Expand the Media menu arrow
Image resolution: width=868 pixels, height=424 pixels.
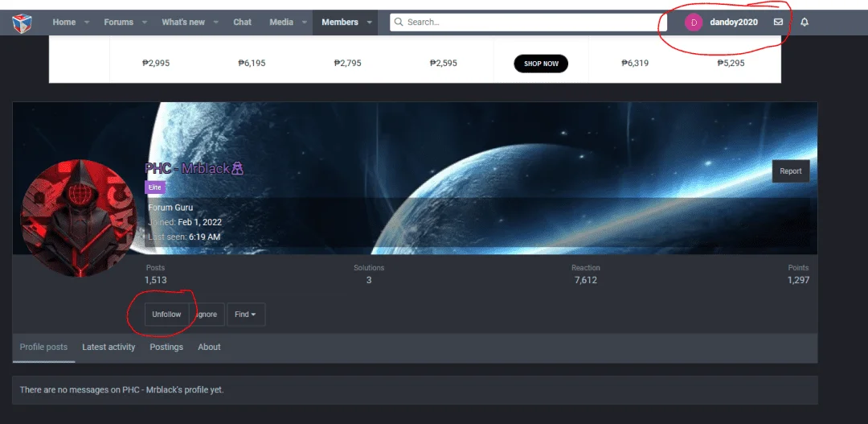(x=305, y=23)
